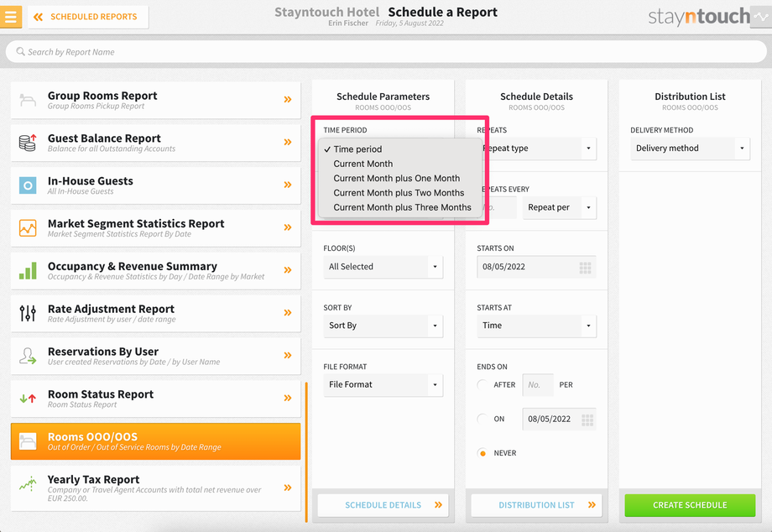Screen dimensions: 772x532
Task: Open the Sort By dropdown
Action: tap(383, 326)
